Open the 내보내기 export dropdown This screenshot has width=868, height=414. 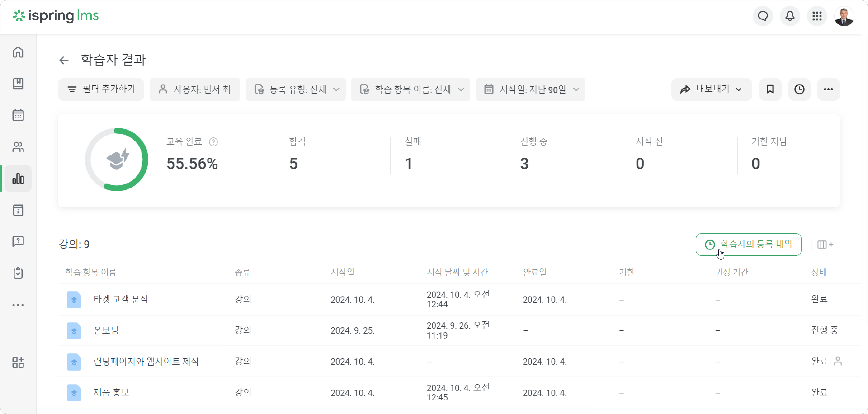(712, 89)
